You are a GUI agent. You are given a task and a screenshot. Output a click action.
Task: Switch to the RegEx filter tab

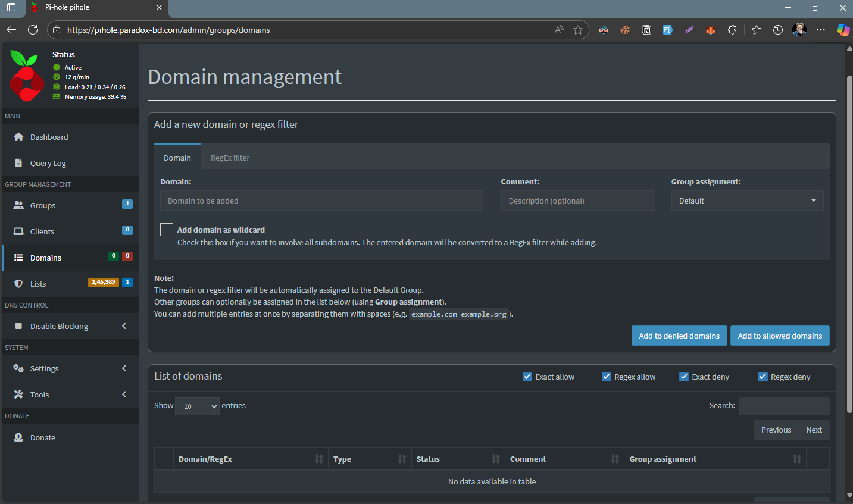point(230,158)
